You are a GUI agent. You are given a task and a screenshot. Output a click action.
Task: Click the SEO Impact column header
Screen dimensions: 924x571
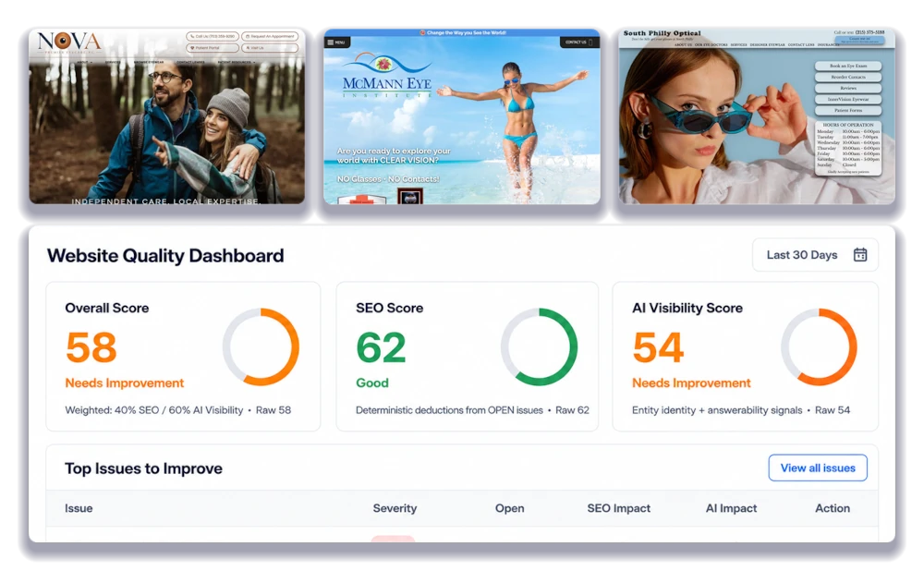coord(618,508)
